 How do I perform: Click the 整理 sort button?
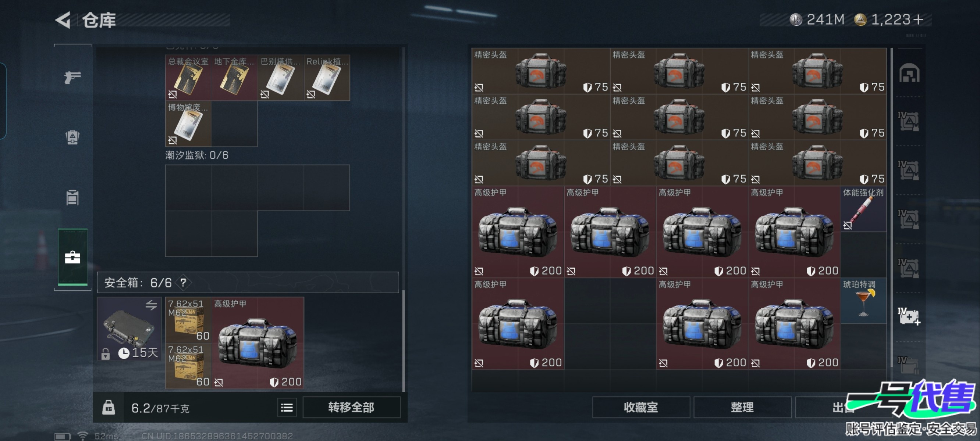click(742, 408)
